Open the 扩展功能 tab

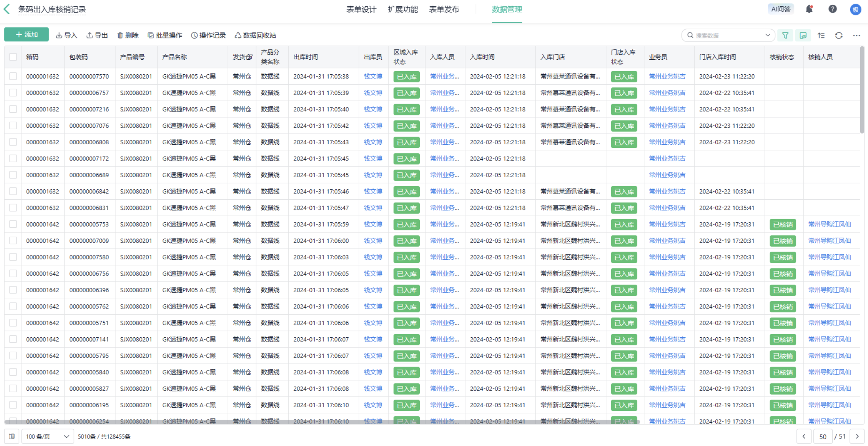coord(402,9)
